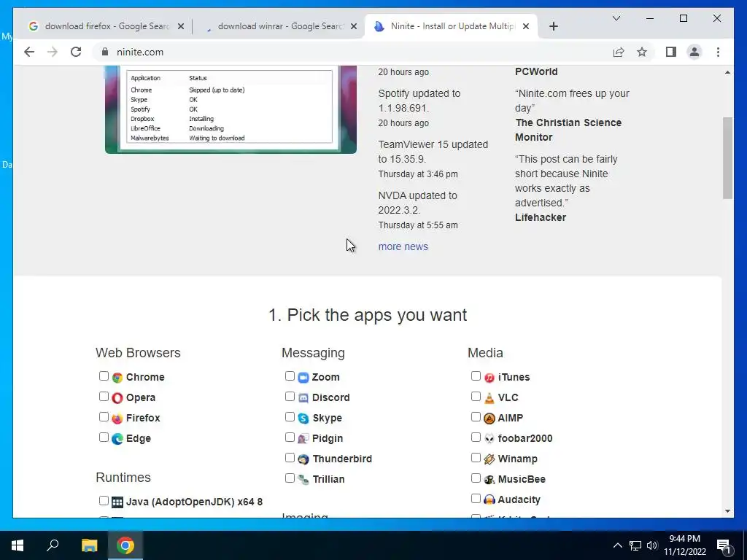Screen dimensions: 747x560
Task: View site information via the padlock icon
Action: pos(105,52)
